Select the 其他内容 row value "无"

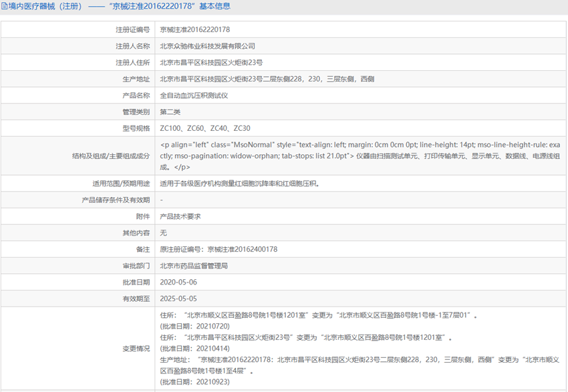pyautogui.click(x=163, y=233)
